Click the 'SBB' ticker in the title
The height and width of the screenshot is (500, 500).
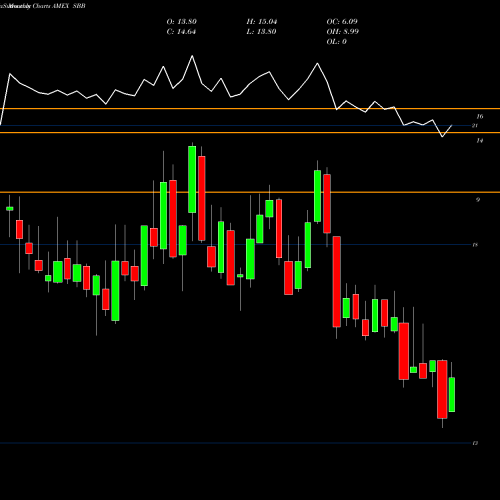79,6
